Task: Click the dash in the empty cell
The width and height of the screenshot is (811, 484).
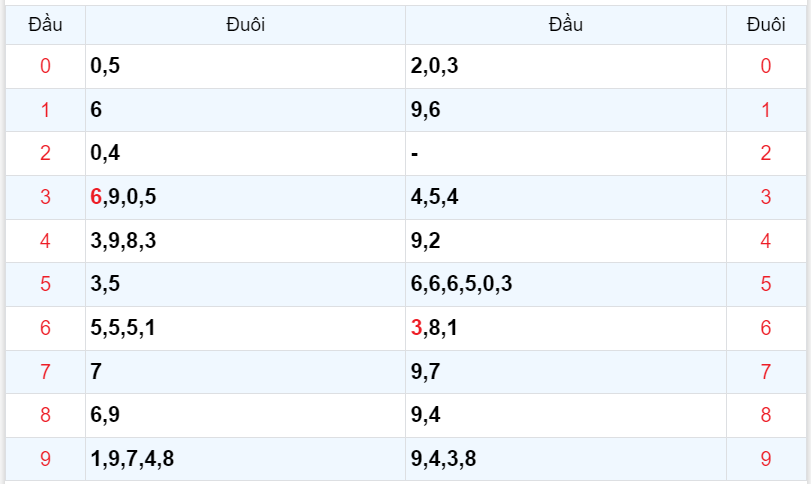Action: point(414,153)
